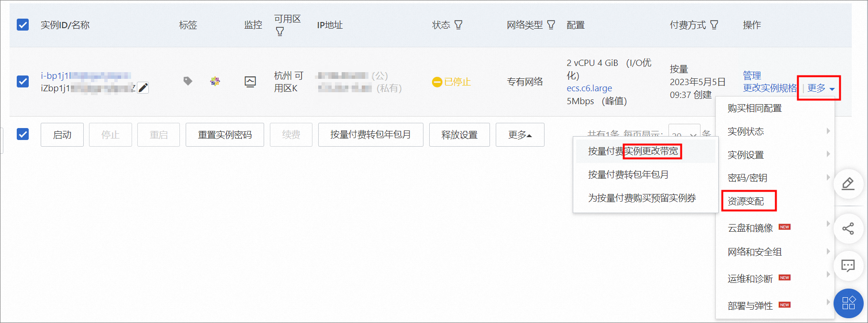Open the ecs.c6.large instance type link
Image resolution: width=868 pixels, height=323 pixels.
[589, 88]
